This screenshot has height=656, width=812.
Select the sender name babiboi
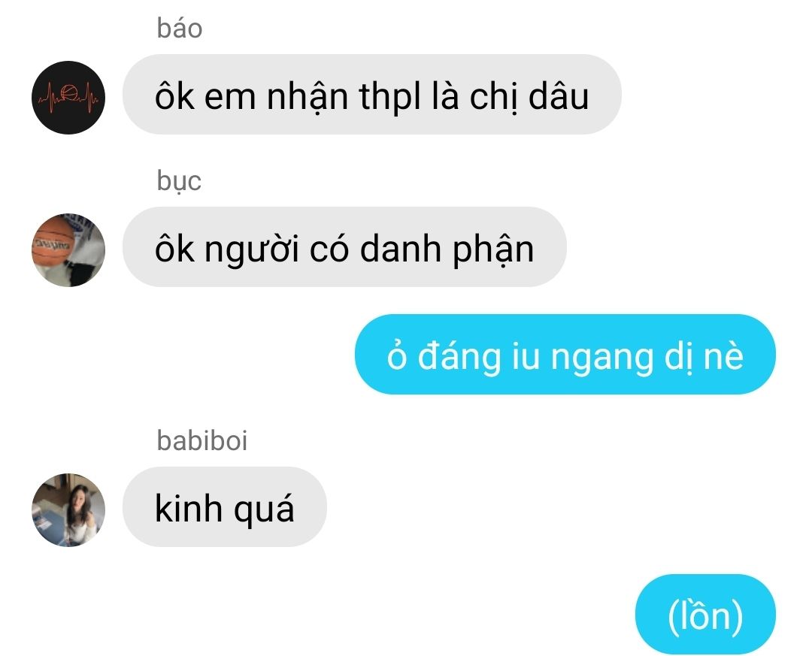pyautogui.click(x=202, y=440)
